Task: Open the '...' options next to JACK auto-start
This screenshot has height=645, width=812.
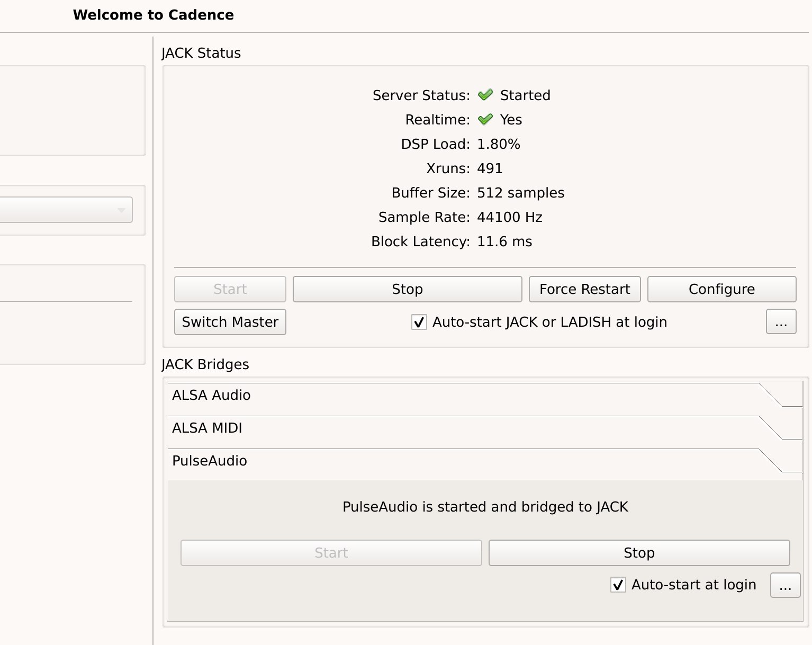Action: (x=781, y=321)
